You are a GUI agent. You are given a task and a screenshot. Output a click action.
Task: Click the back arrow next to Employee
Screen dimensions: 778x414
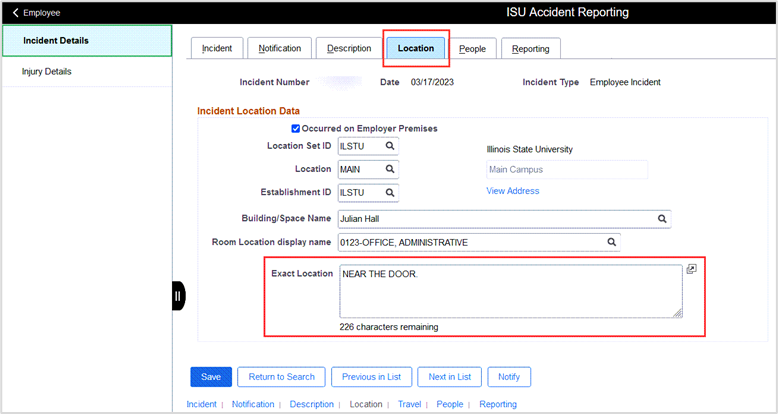(x=15, y=13)
